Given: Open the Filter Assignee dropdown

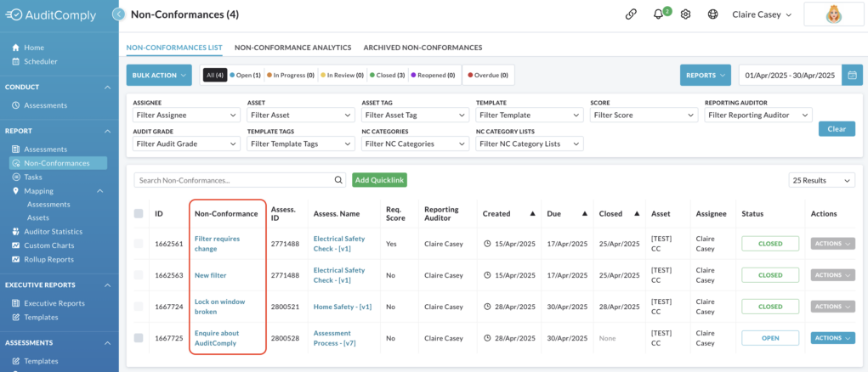Looking at the screenshot, I should tap(186, 115).
